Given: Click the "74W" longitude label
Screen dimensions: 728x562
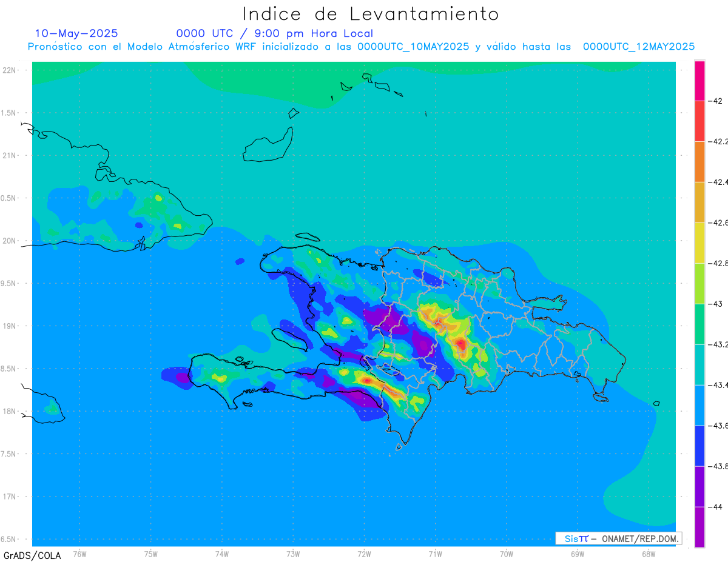Looking at the screenshot, I should point(222,553).
